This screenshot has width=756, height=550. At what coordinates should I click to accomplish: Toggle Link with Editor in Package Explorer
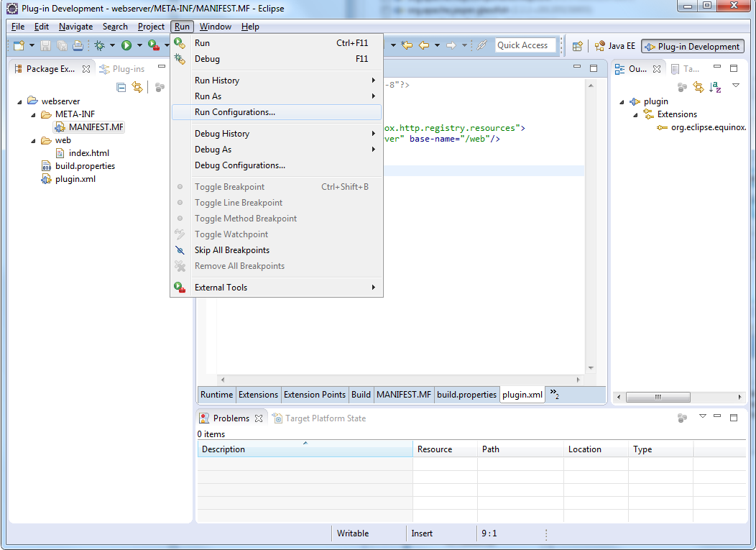click(x=137, y=87)
